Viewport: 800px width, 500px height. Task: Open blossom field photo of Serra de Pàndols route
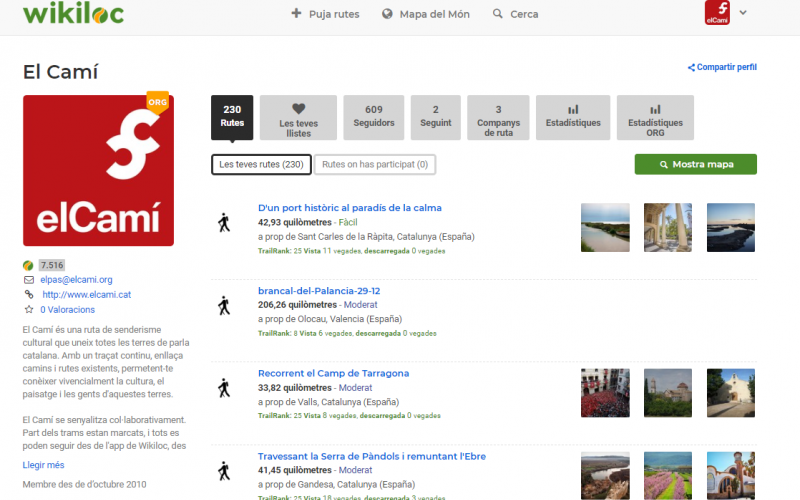pyautogui.click(x=668, y=476)
